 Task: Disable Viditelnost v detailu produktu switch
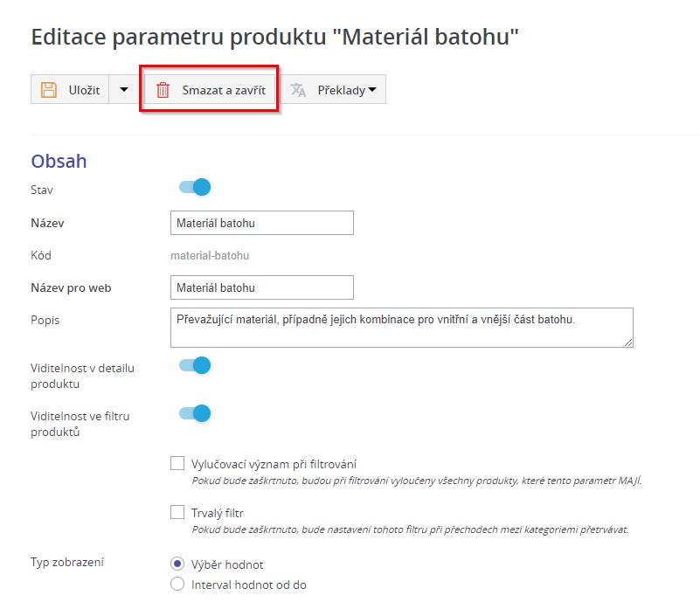point(195,365)
